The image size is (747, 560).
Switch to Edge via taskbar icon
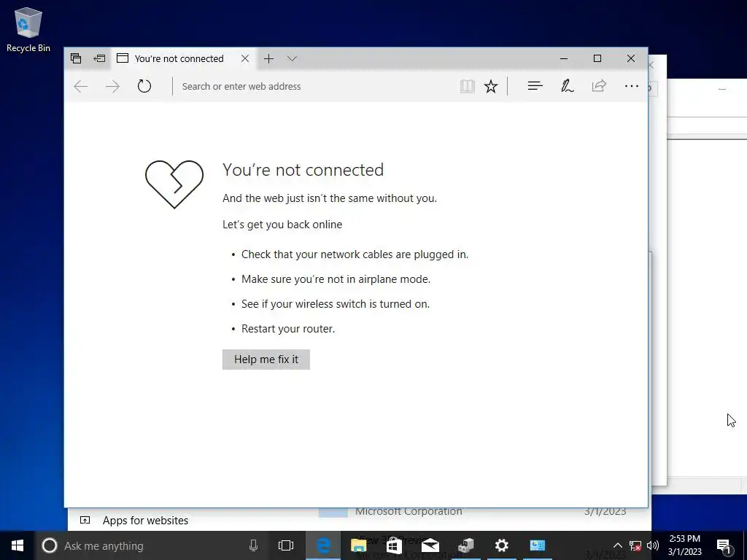tap(323, 545)
